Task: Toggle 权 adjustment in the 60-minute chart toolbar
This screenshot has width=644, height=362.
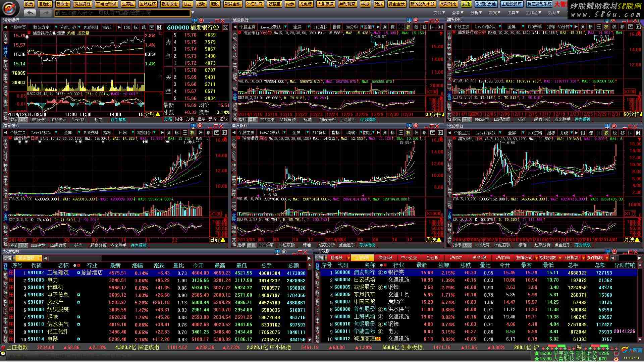Action: tap(606, 27)
